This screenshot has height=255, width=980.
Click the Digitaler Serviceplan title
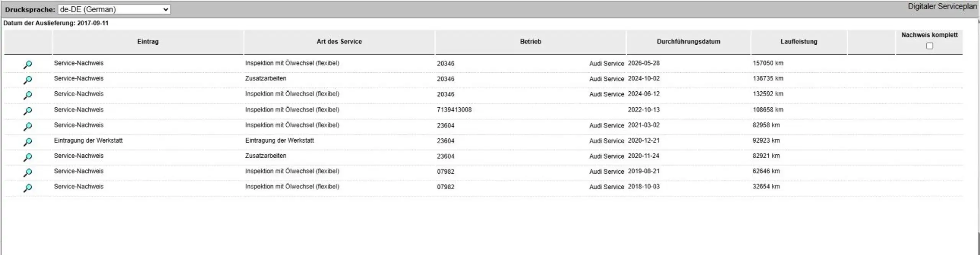(942, 6)
